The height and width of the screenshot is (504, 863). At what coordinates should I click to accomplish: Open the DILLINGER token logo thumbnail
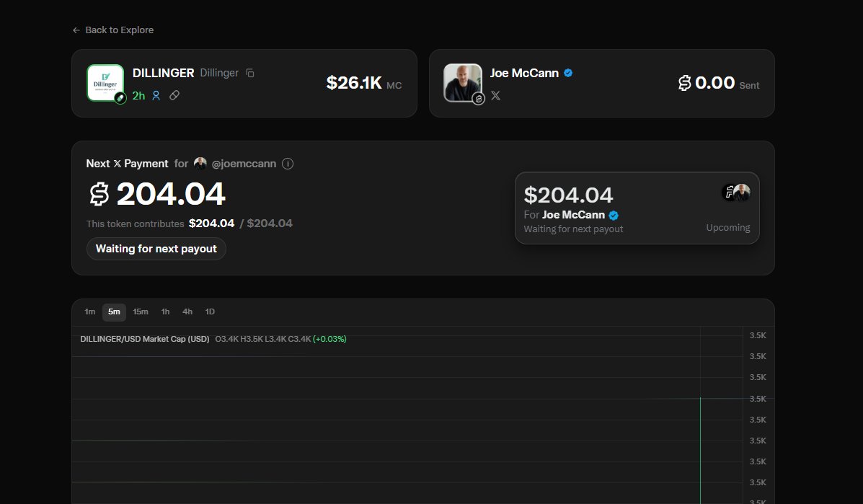click(x=105, y=82)
